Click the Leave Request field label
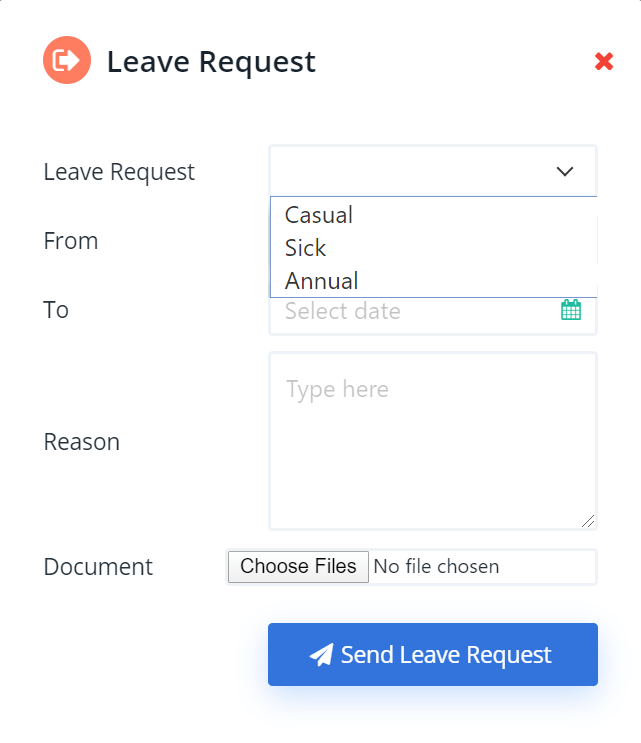The height and width of the screenshot is (743, 641). 119,172
